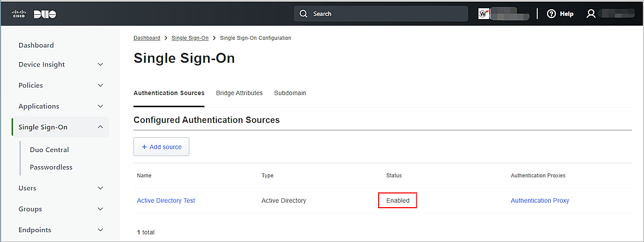The image size is (644, 242).
Task: Click the Add source button
Action: [x=161, y=147]
